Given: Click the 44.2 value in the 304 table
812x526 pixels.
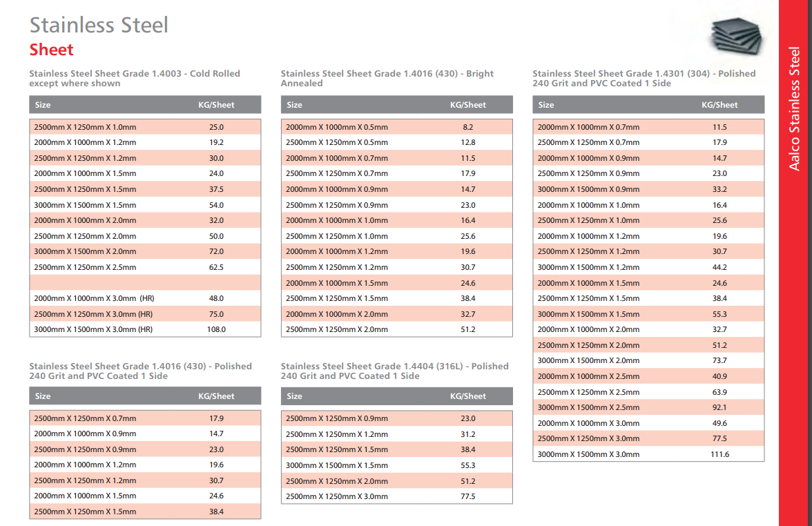Looking at the screenshot, I should pos(719,267).
